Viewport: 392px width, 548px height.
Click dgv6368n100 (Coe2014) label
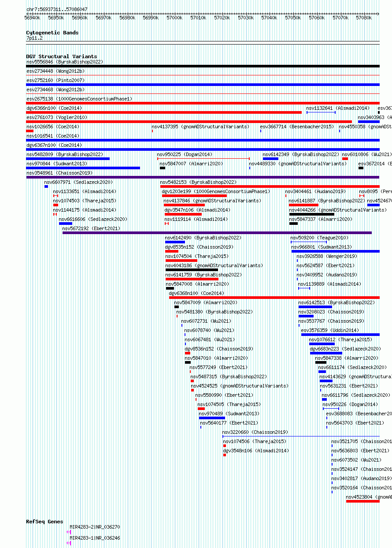click(196, 293)
